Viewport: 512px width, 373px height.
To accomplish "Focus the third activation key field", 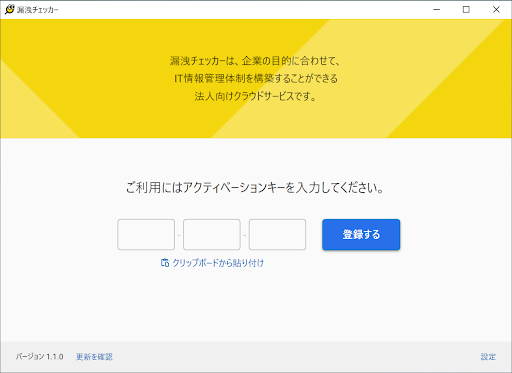I will (277, 234).
